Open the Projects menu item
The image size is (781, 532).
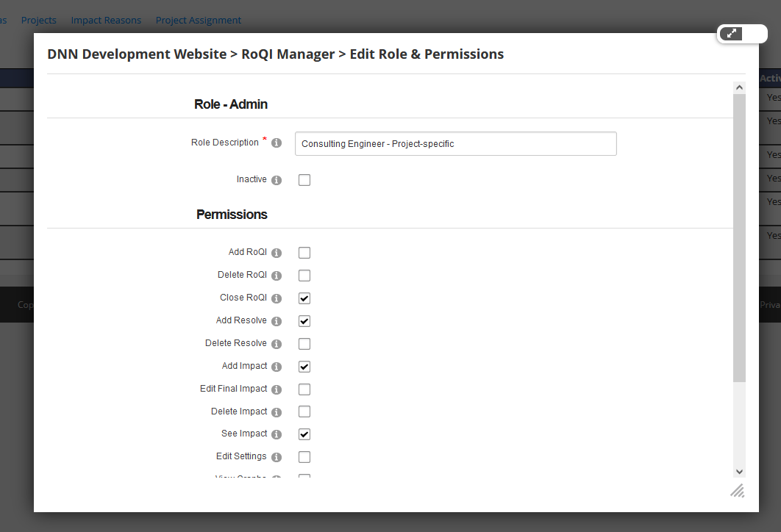[x=39, y=21]
